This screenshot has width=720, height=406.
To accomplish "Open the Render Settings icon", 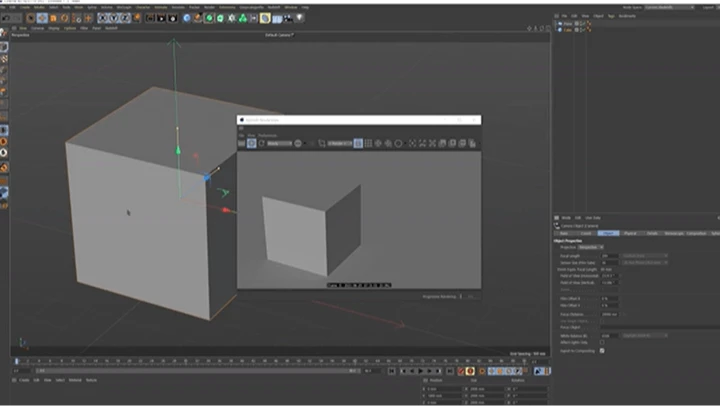I will tap(173, 18).
